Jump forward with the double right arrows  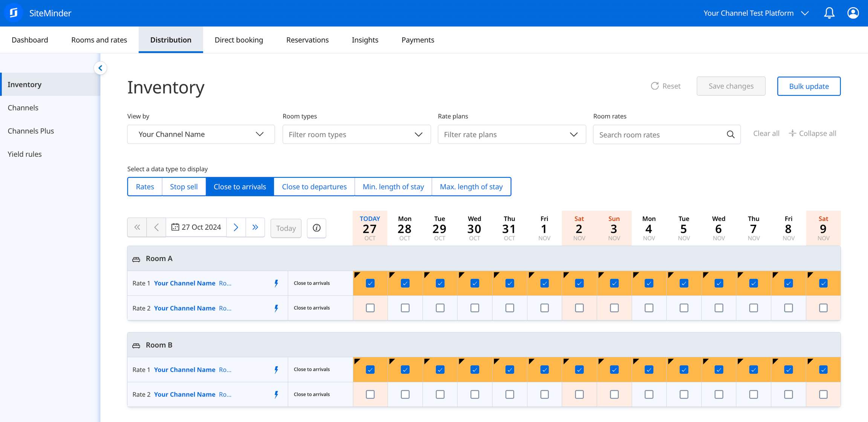point(255,227)
